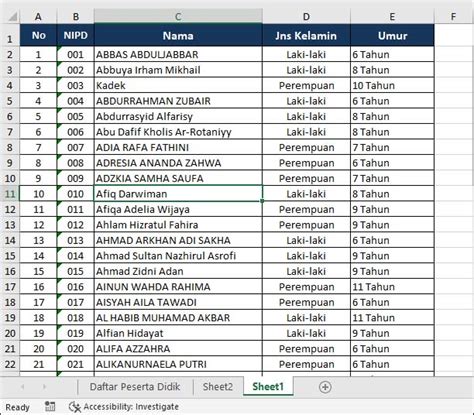The width and height of the screenshot is (474, 415).
Task: Select cell ADZKIA SAMHA SAUFA
Action: point(178,178)
